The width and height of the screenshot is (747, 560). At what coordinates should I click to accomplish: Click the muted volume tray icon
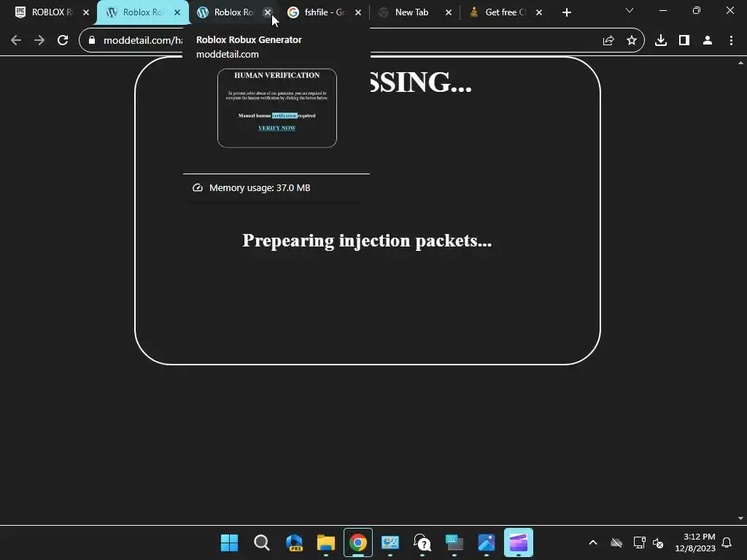[658, 542]
